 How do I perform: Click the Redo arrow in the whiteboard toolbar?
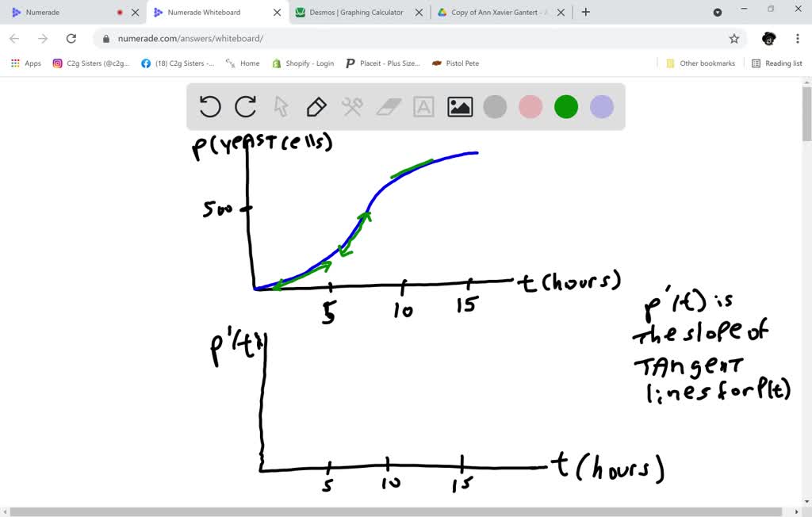(246, 107)
